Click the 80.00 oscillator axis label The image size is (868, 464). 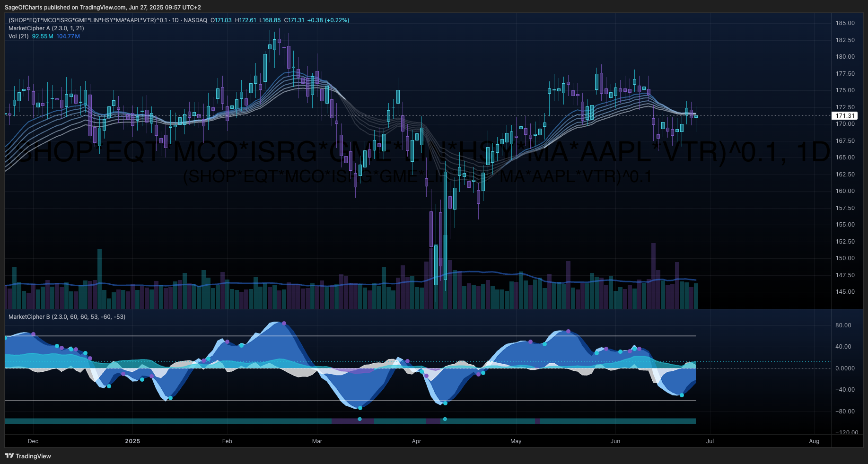click(843, 325)
